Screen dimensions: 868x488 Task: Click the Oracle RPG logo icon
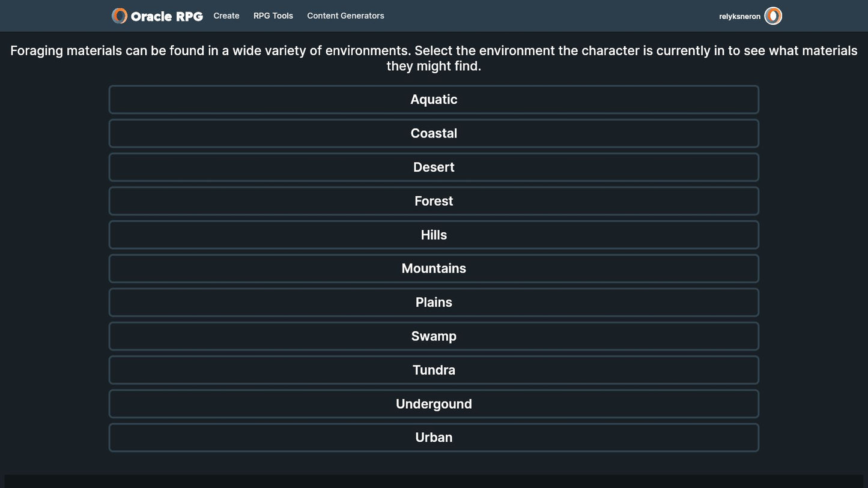click(120, 16)
